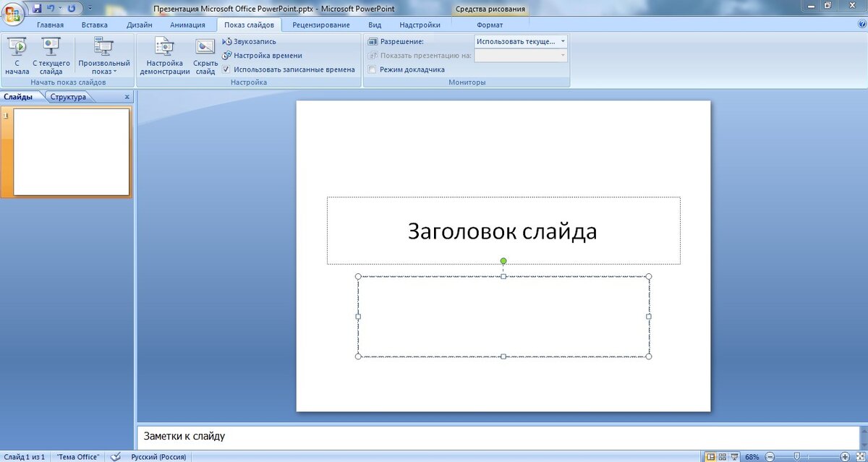Select «Слайды» pane tab
The image size is (868, 462).
coord(17,97)
